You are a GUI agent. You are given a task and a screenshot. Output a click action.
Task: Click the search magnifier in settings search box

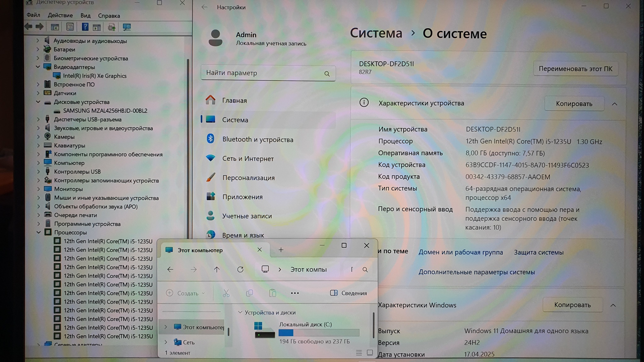[327, 74]
